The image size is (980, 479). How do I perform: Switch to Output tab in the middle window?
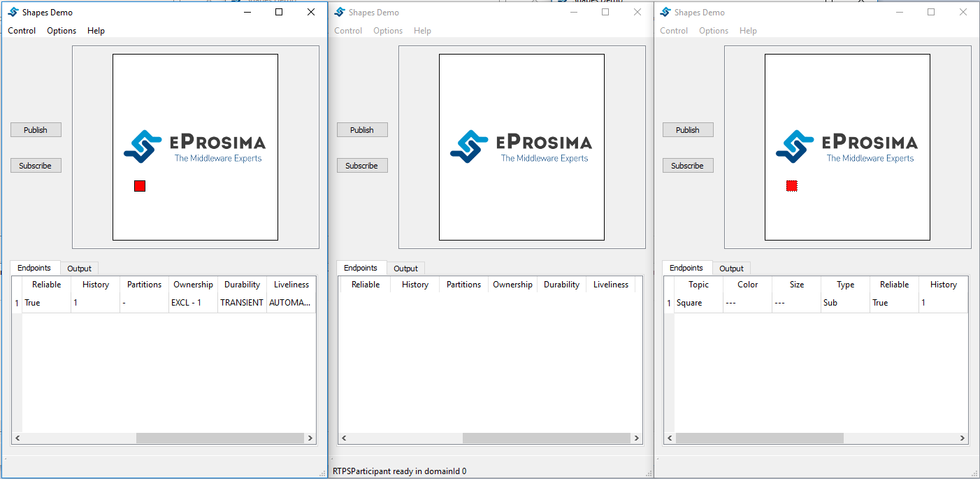click(406, 269)
